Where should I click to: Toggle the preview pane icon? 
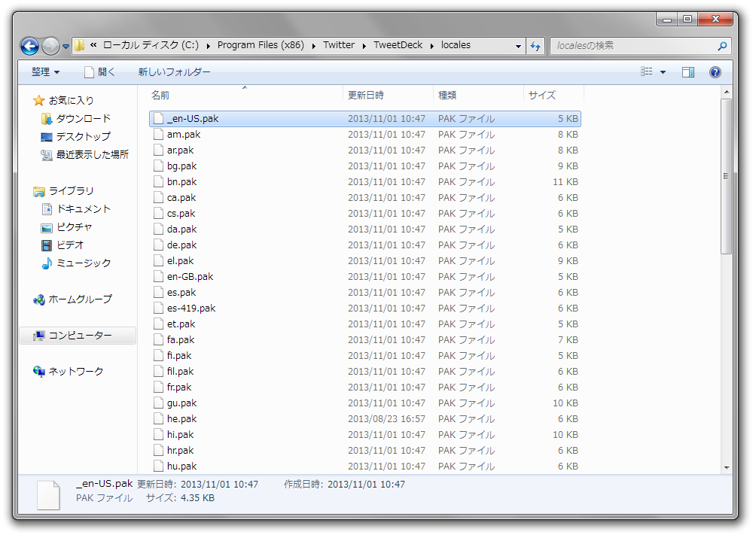click(688, 72)
